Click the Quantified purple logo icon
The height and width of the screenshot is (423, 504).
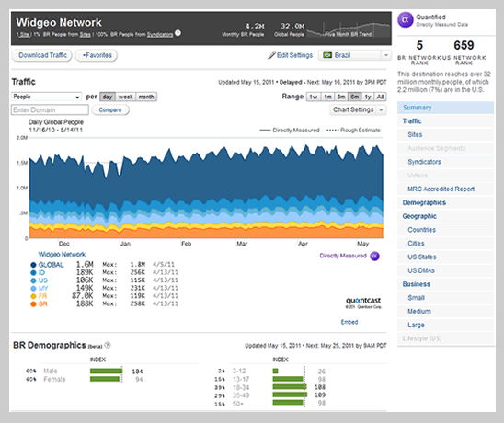406,20
